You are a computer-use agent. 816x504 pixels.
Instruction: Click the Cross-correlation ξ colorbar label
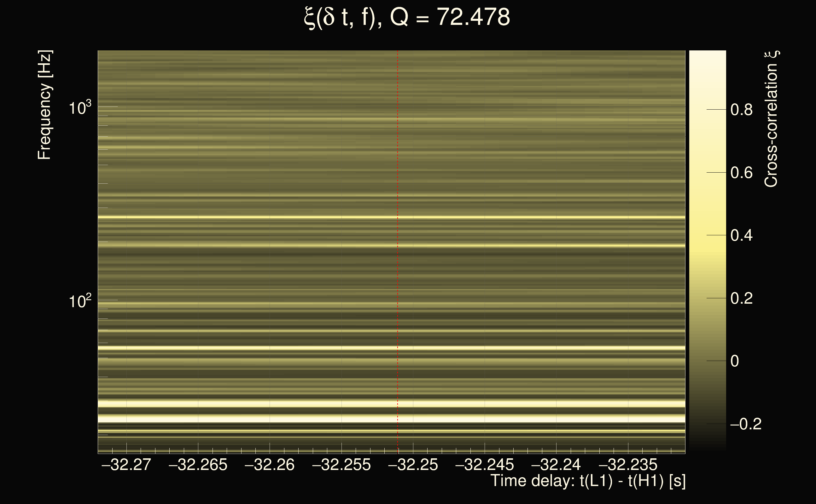point(771,119)
